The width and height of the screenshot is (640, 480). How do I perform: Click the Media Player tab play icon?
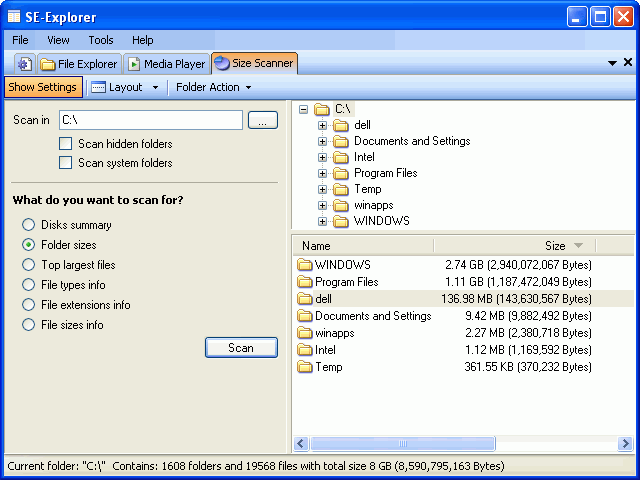tap(134, 64)
